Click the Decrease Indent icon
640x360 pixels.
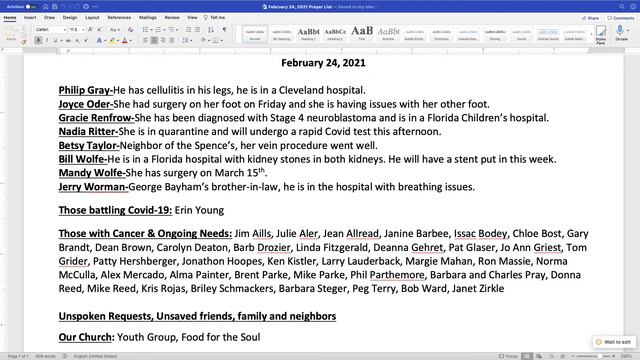(x=189, y=30)
